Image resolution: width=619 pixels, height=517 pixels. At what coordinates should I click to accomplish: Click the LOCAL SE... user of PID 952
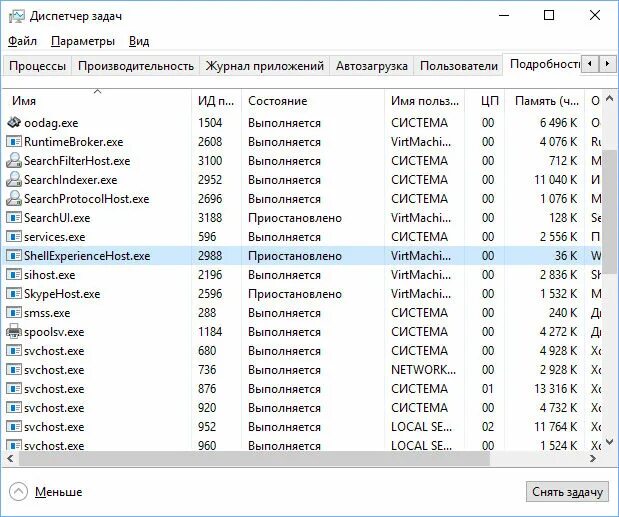coord(421,427)
